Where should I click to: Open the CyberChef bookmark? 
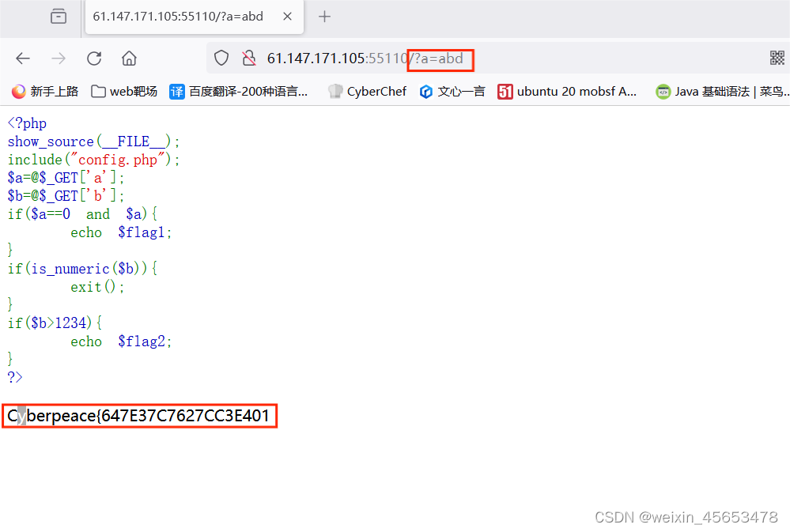click(x=367, y=91)
